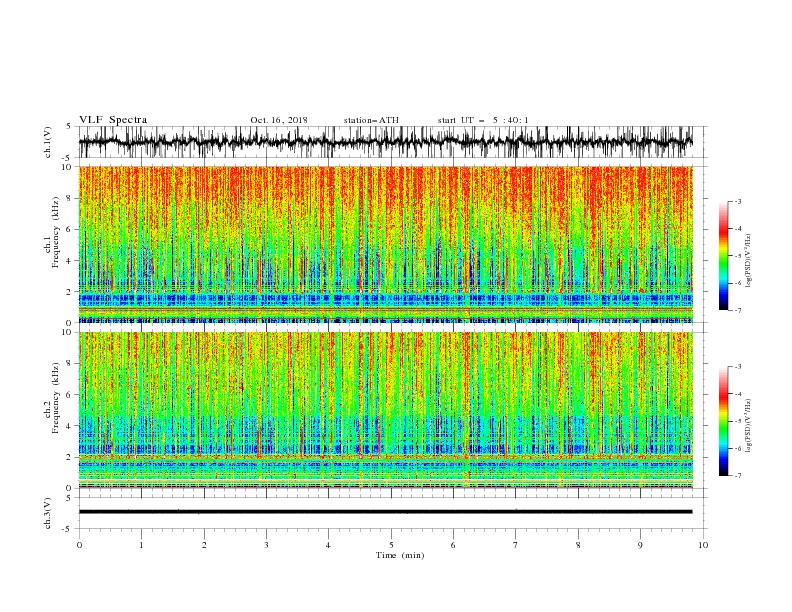The height and width of the screenshot is (612, 792).
Task: Click time-axis tick label "0"
Action: click(x=79, y=545)
